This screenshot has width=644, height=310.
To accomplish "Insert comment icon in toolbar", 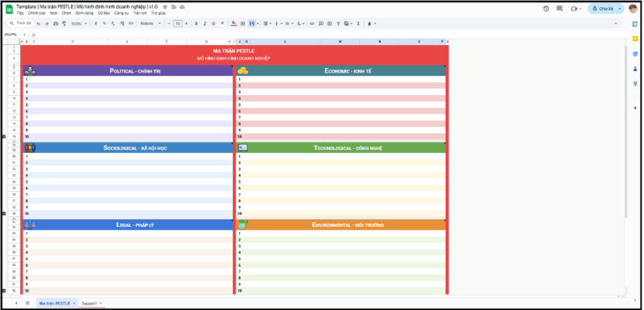I will coord(321,24).
